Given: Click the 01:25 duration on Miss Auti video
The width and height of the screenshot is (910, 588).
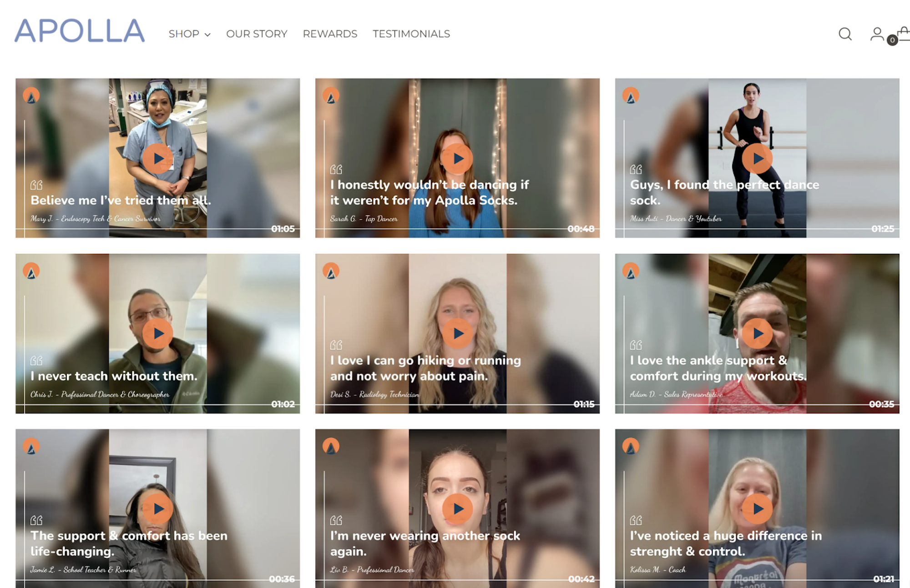Looking at the screenshot, I should coord(882,229).
